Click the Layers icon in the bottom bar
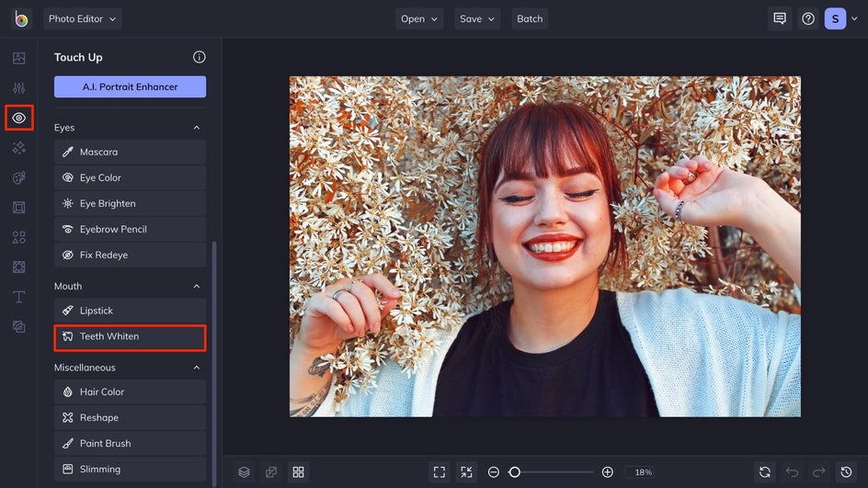868x488 pixels. [244, 472]
